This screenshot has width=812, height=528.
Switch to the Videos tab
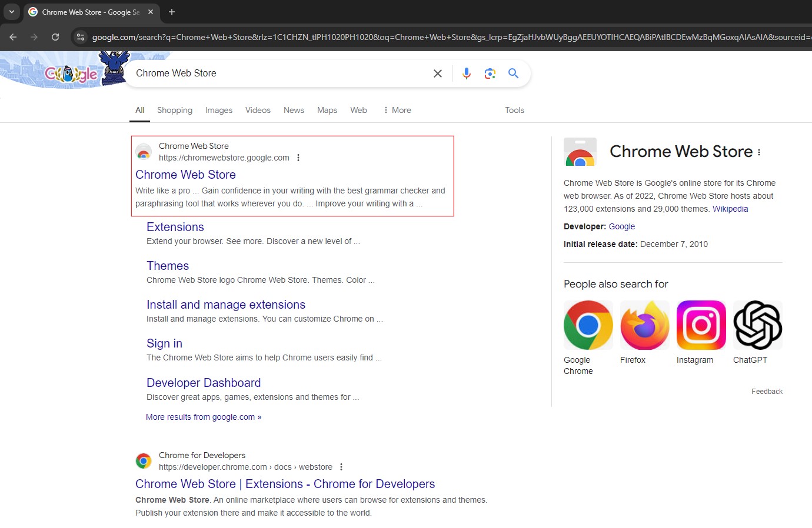(x=258, y=110)
